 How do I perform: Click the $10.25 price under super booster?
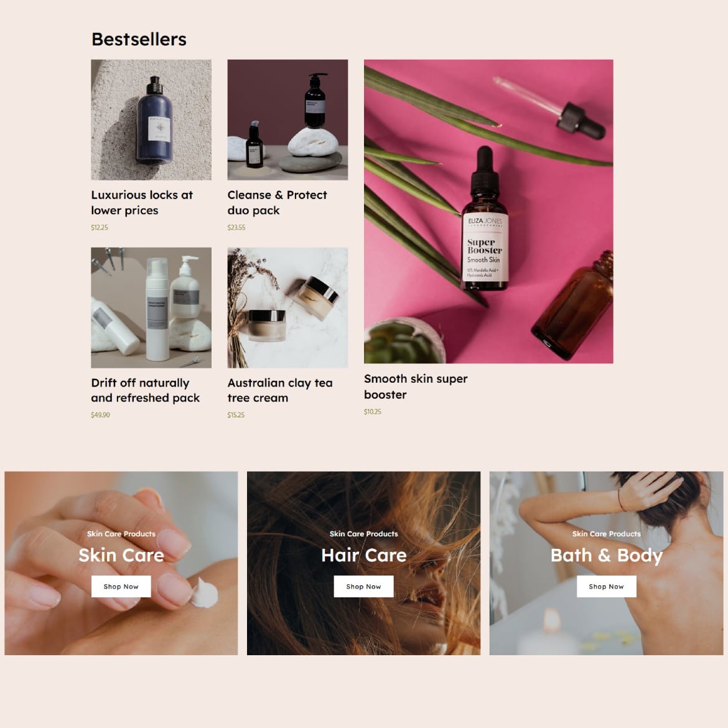(x=372, y=412)
